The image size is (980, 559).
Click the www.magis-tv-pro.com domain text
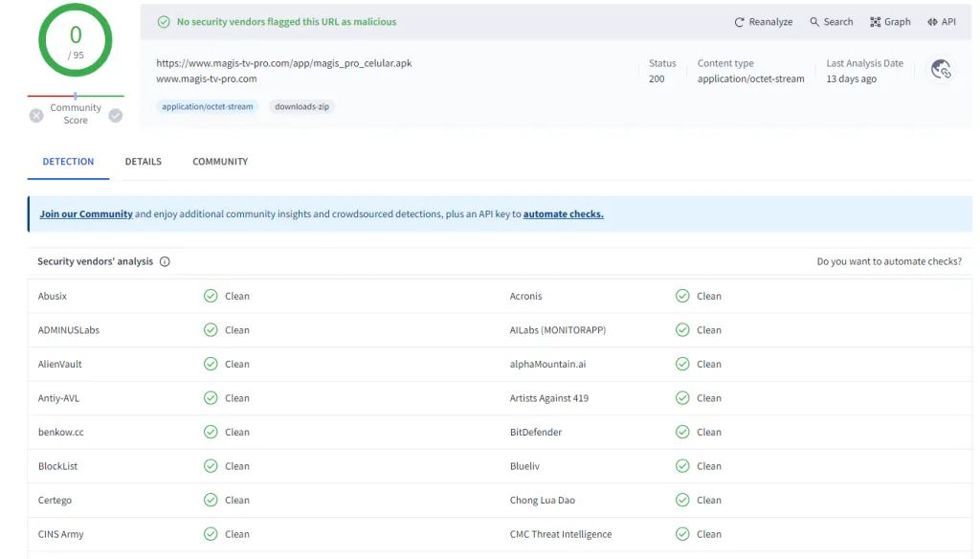pos(207,78)
